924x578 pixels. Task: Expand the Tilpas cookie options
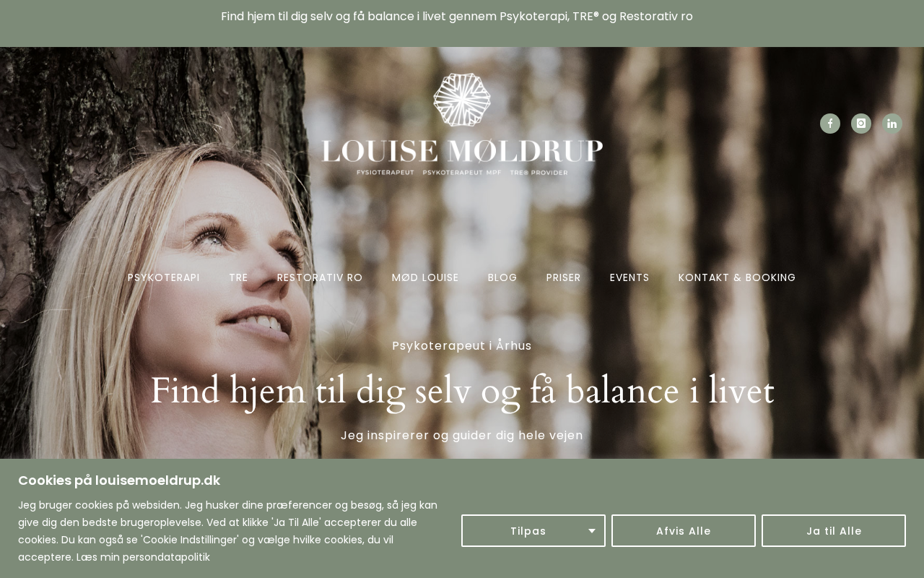pyautogui.click(x=533, y=531)
